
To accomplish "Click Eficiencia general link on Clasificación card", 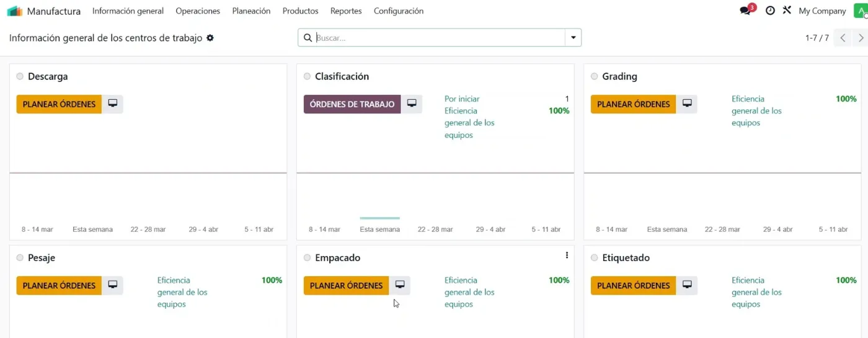I will (469, 123).
